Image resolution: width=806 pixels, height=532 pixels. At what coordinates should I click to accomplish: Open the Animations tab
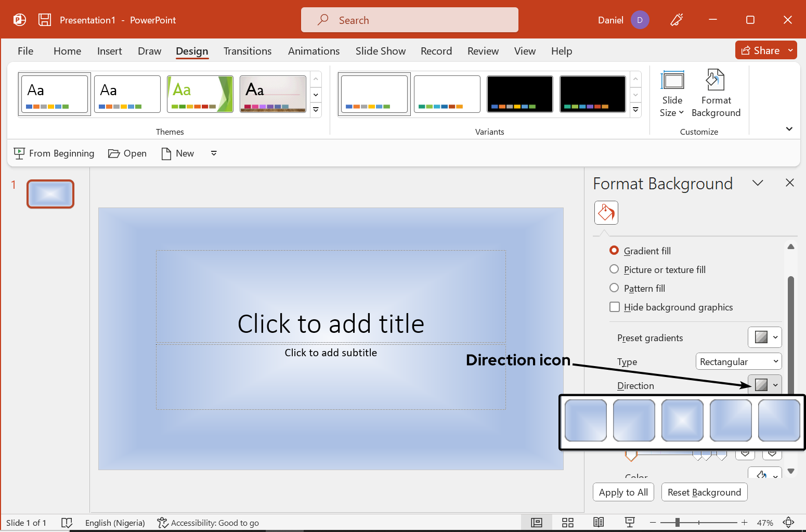[x=314, y=51]
